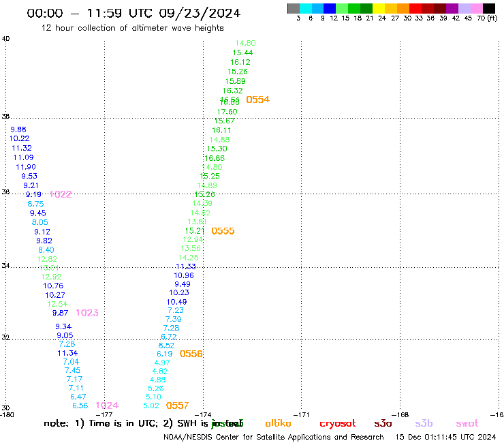This screenshot has height=443, width=504.
Task: Select the blue value 10.76
Action: tap(53, 286)
